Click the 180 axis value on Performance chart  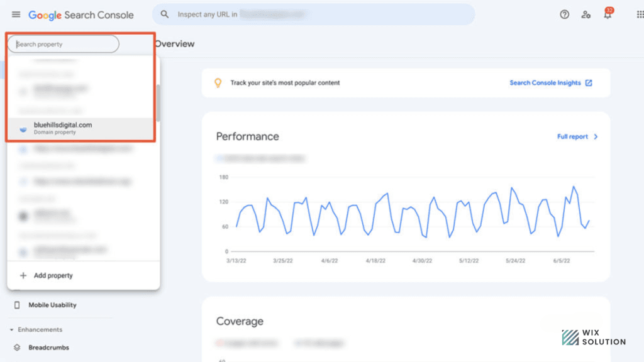223,177
